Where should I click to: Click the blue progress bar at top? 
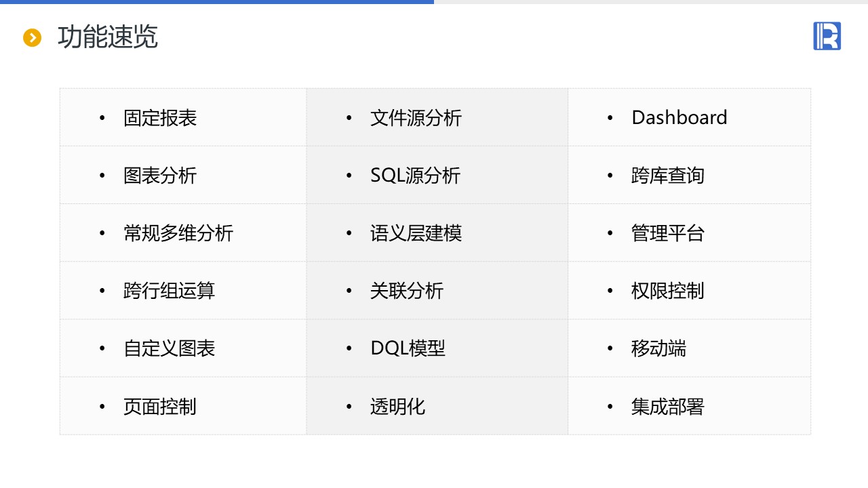coord(217,2)
